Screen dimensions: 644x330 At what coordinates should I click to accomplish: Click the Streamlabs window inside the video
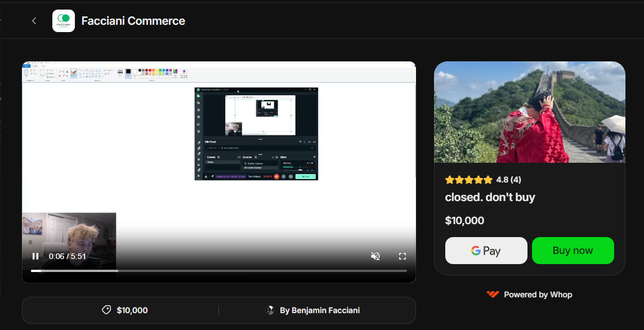256,133
